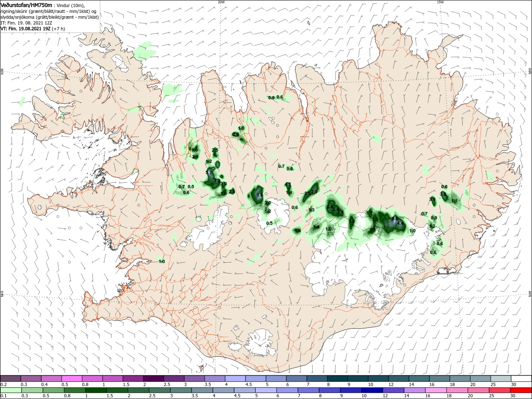
Task: Click the darkest purple 2 swatch in the upper legend row
Action: [x=153, y=379]
